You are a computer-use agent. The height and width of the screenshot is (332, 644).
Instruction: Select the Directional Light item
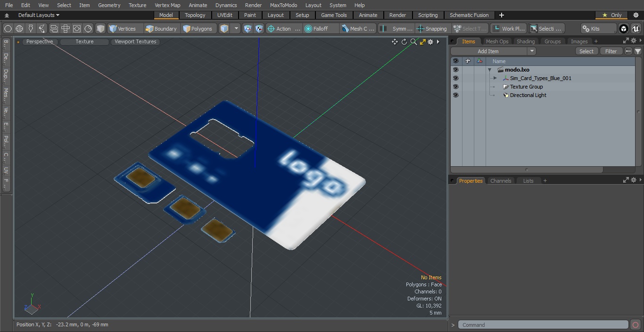click(528, 95)
